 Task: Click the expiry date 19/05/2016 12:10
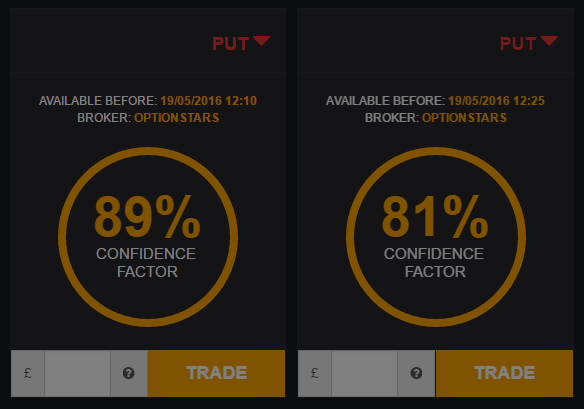pyautogui.click(x=209, y=101)
